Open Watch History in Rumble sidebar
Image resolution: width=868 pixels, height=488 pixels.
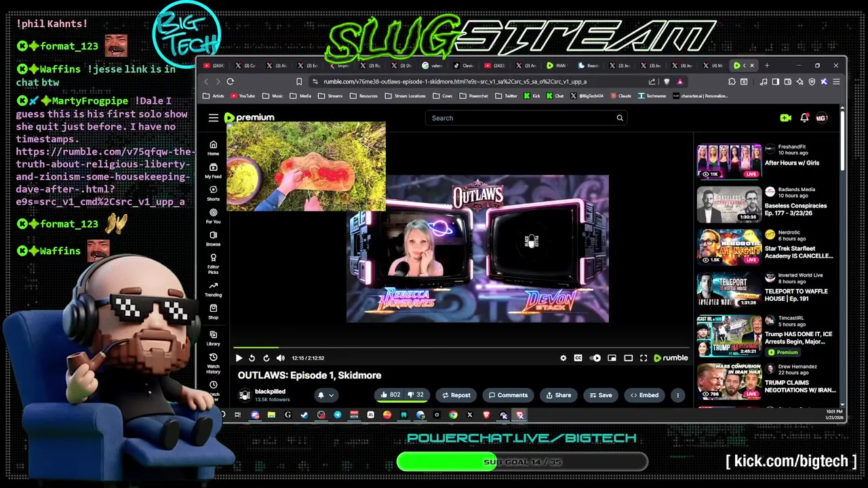(213, 363)
